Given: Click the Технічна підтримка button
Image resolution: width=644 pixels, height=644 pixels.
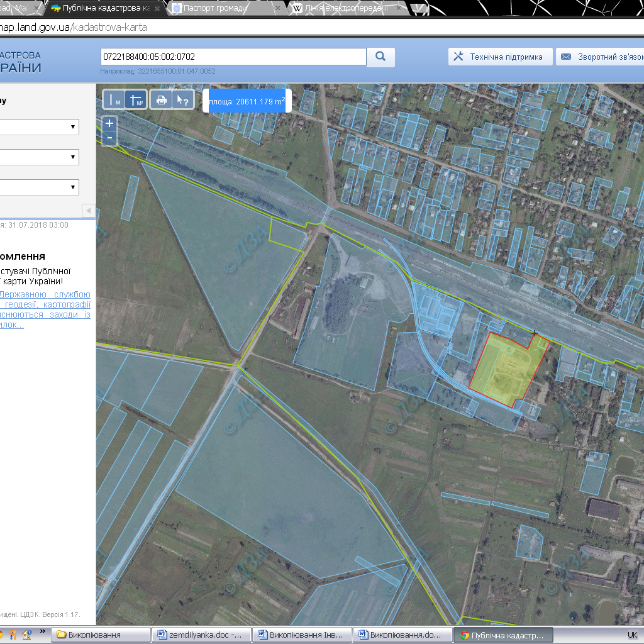Looking at the screenshot, I should pos(499,57).
